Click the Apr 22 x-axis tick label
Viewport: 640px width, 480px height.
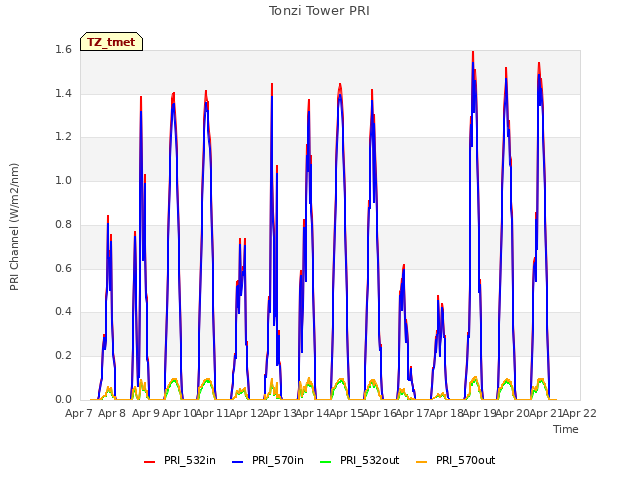point(579,413)
